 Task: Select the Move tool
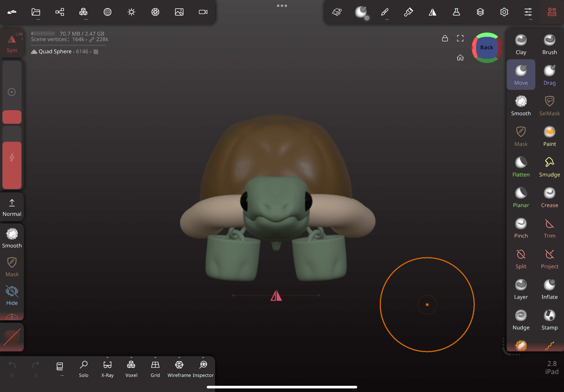pyautogui.click(x=521, y=75)
